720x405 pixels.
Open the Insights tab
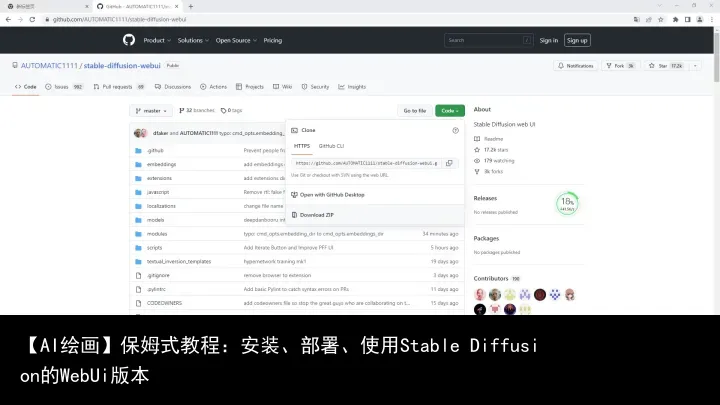(x=352, y=87)
